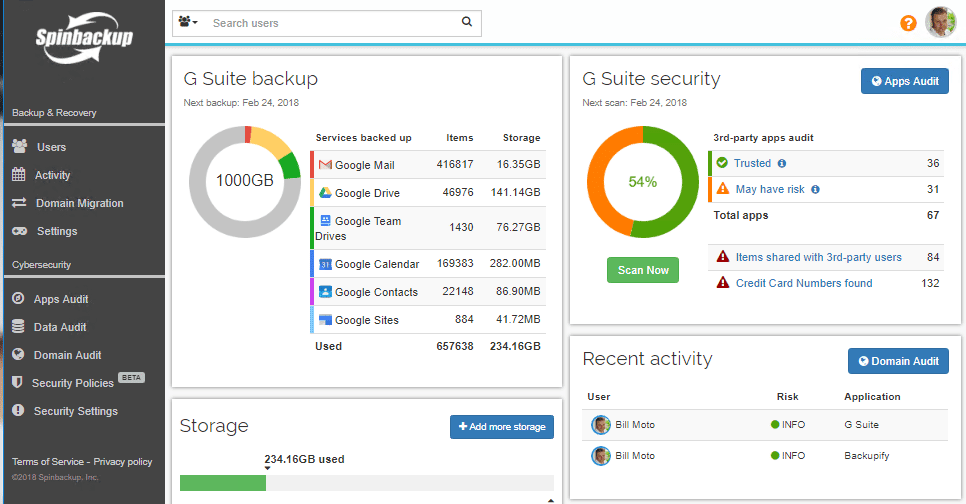
Task: Click the Domain Audit blue button
Action: (x=898, y=361)
